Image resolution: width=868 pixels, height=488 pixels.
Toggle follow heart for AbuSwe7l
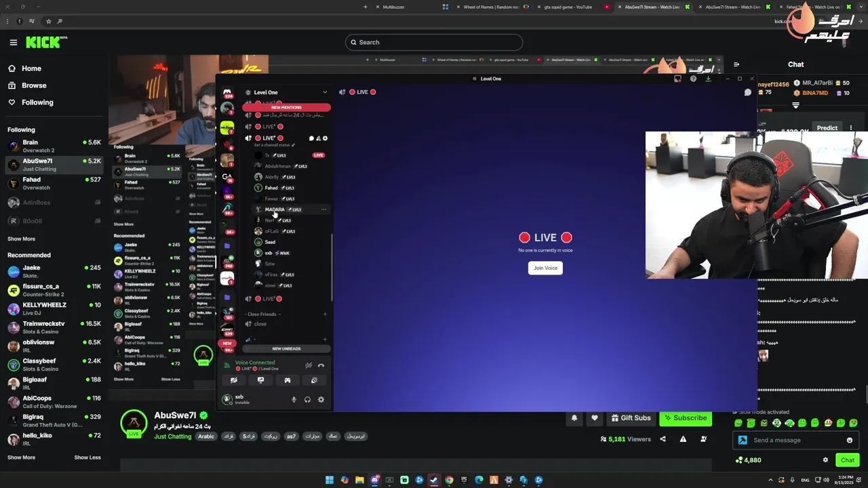pyautogui.click(x=595, y=418)
